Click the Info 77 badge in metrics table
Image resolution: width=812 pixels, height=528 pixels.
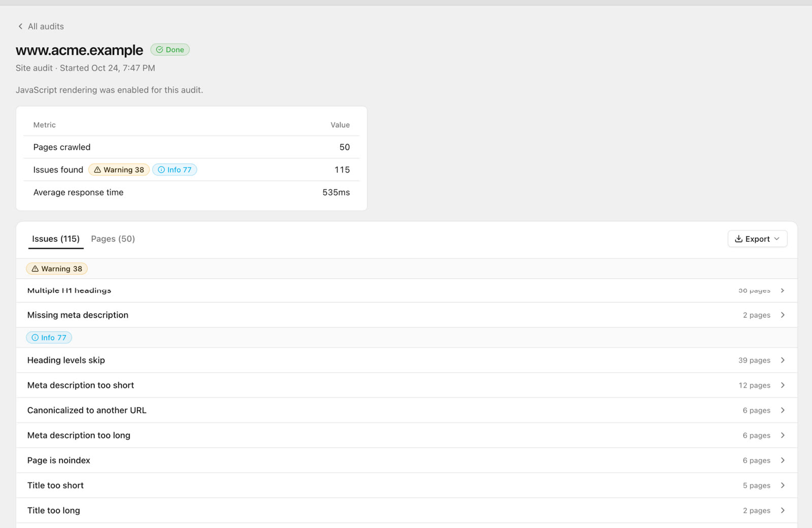click(175, 170)
